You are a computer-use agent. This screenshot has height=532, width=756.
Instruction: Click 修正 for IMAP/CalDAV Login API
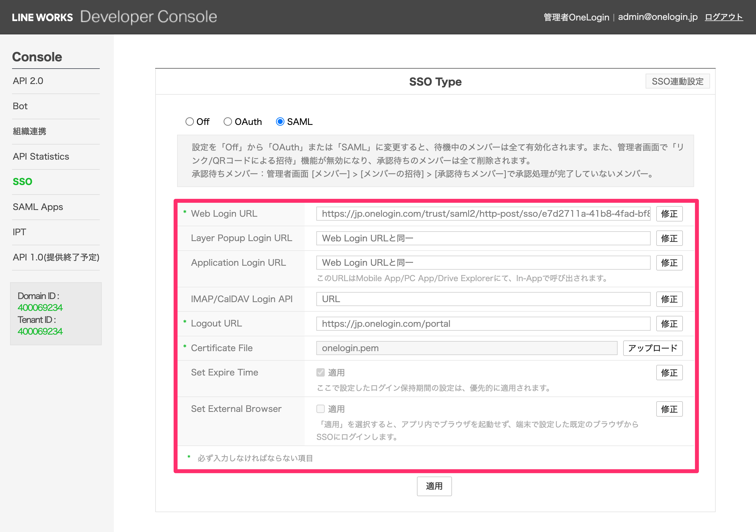(669, 299)
